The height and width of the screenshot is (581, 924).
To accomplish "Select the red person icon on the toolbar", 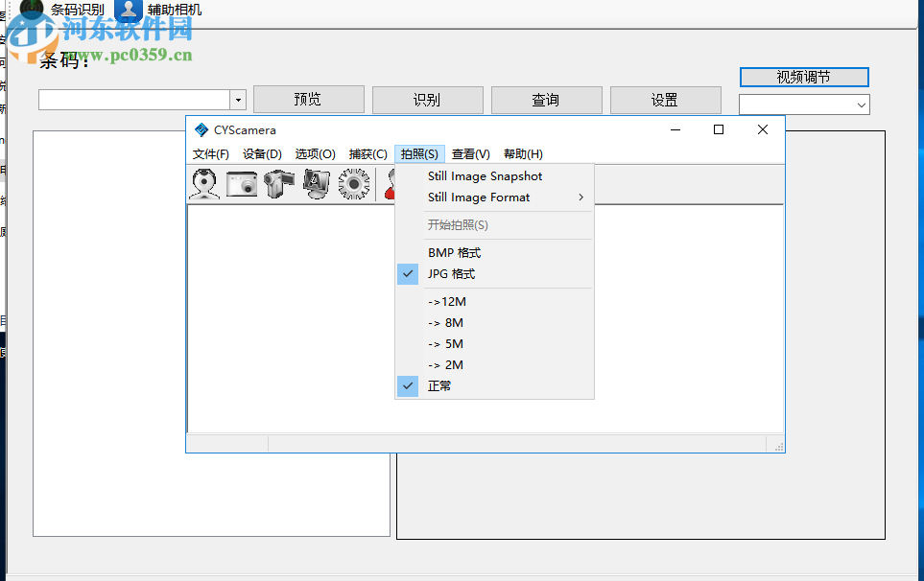I will click(x=391, y=184).
